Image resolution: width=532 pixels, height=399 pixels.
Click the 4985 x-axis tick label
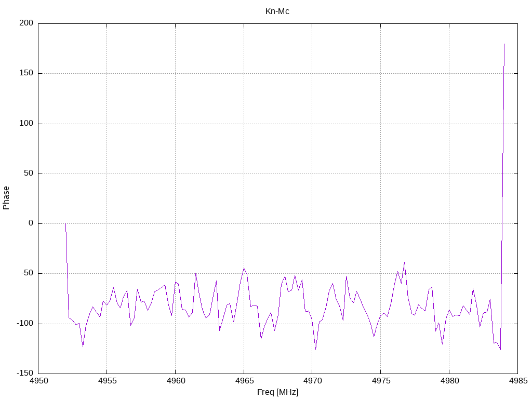coord(518,381)
